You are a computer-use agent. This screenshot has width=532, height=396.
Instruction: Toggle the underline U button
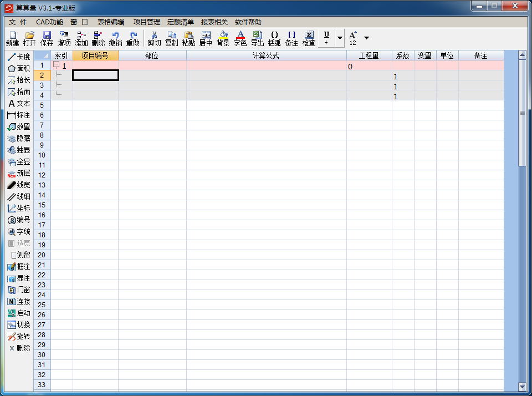tap(326, 38)
